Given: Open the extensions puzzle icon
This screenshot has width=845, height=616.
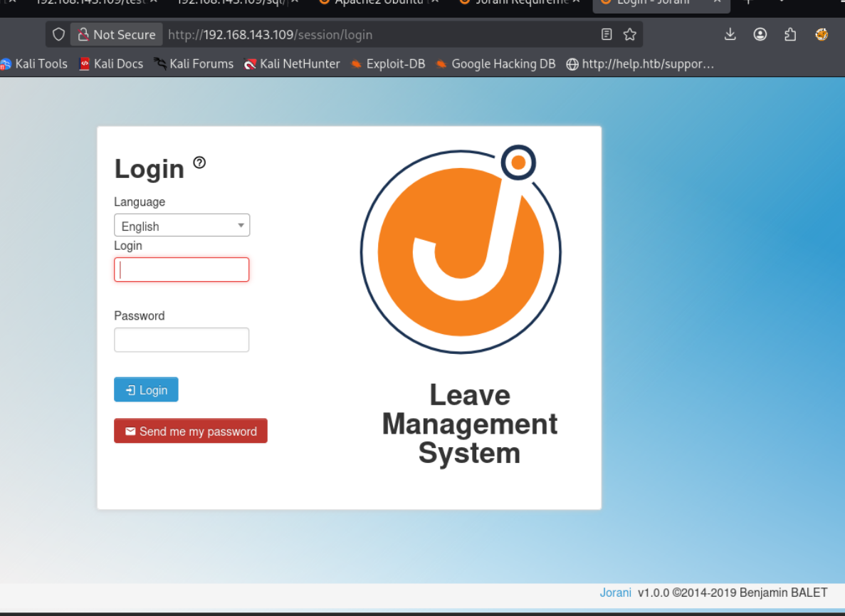Looking at the screenshot, I should [x=790, y=34].
